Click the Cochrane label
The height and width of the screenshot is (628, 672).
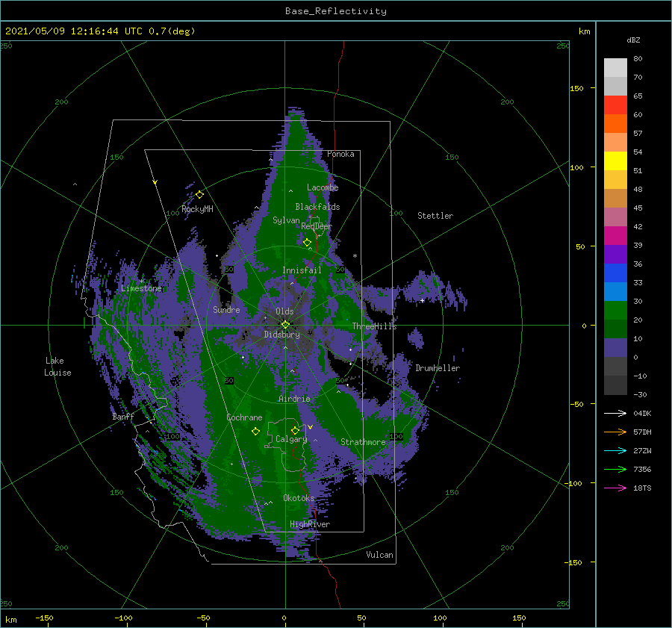(244, 417)
